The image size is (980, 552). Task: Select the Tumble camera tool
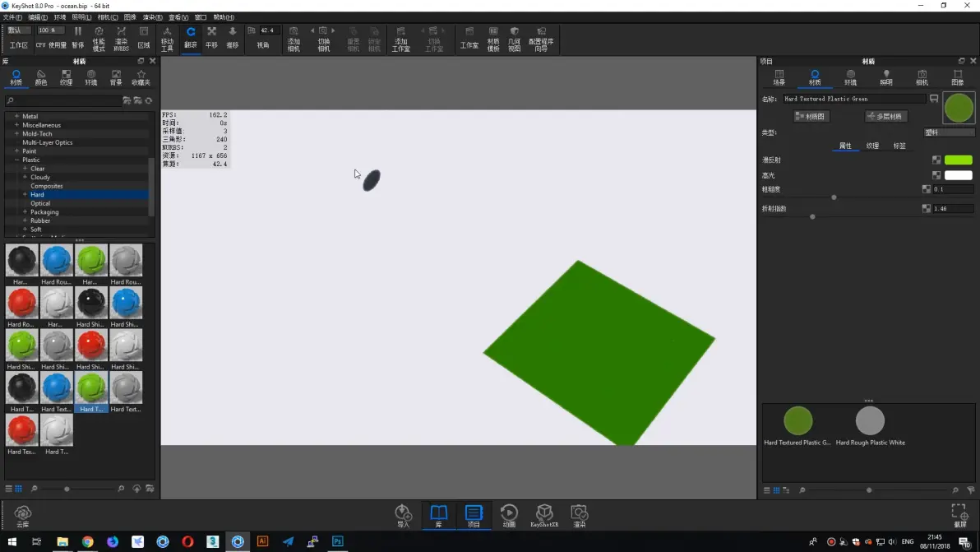click(191, 38)
